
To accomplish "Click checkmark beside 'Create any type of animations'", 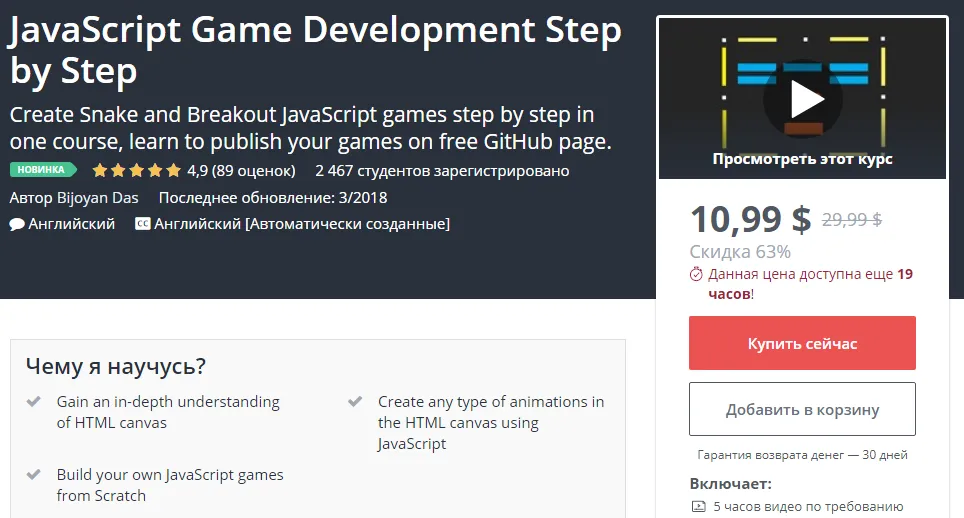I will pyautogui.click(x=355, y=402).
